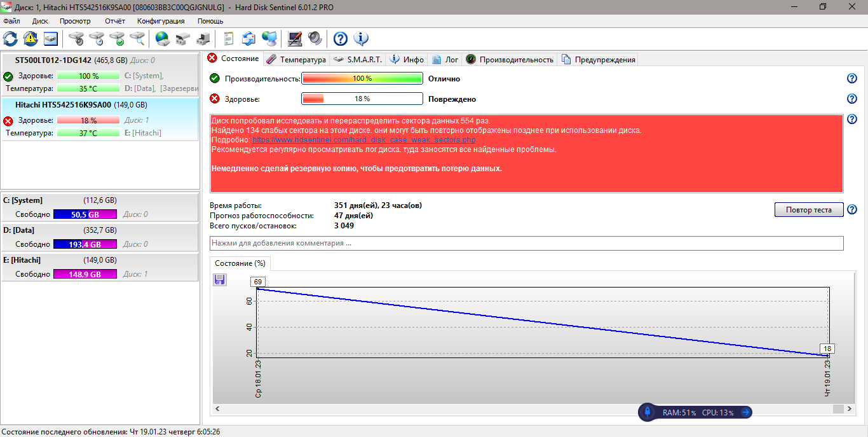
Task: Click the disk icon with green checkmark
Action: pos(117,39)
